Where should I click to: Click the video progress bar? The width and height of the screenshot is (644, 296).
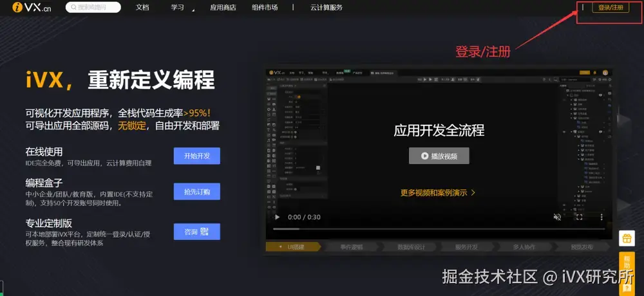tap(439, 228)
